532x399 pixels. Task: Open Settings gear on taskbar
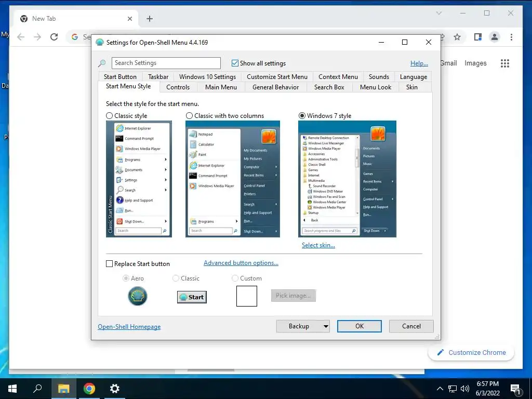click(x=114, y=389)
